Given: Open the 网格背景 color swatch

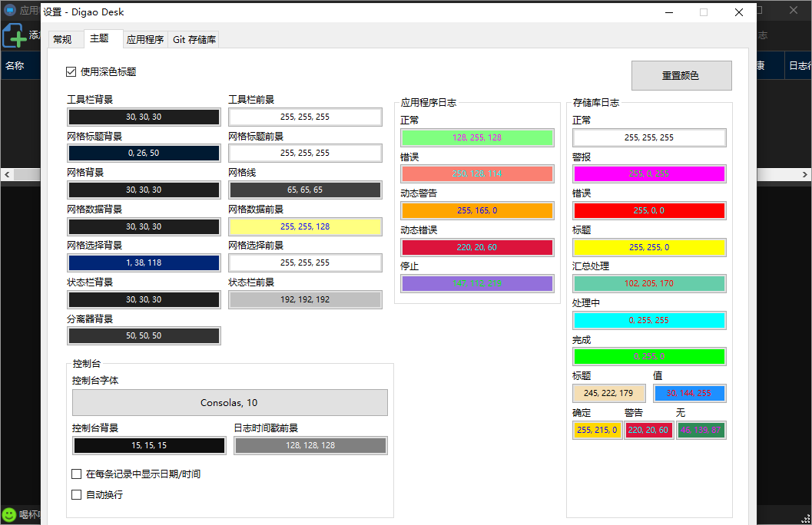Looking at the screenshot, I should tap(144, 190).
